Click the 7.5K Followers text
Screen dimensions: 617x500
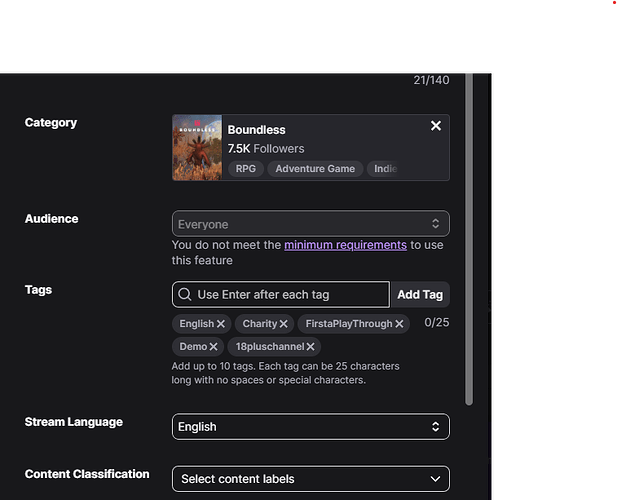pyautogui.click(x=265, y=149)
